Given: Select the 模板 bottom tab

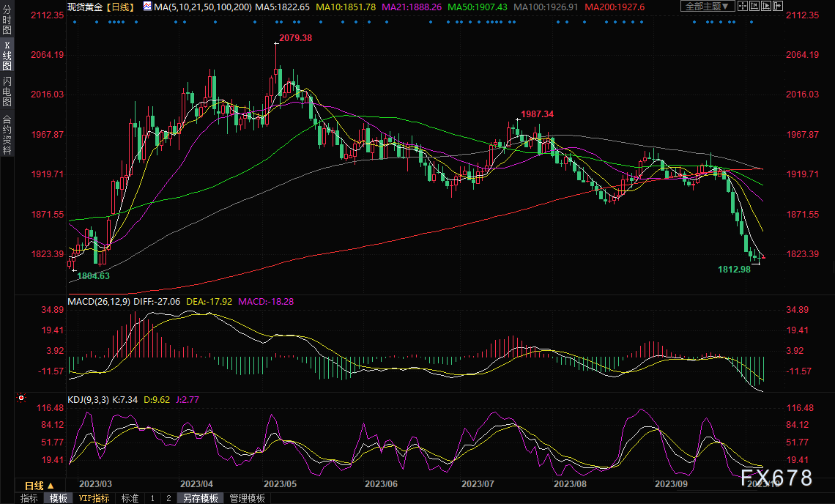Looking at the screenshot, I should [x=59, y=498].
